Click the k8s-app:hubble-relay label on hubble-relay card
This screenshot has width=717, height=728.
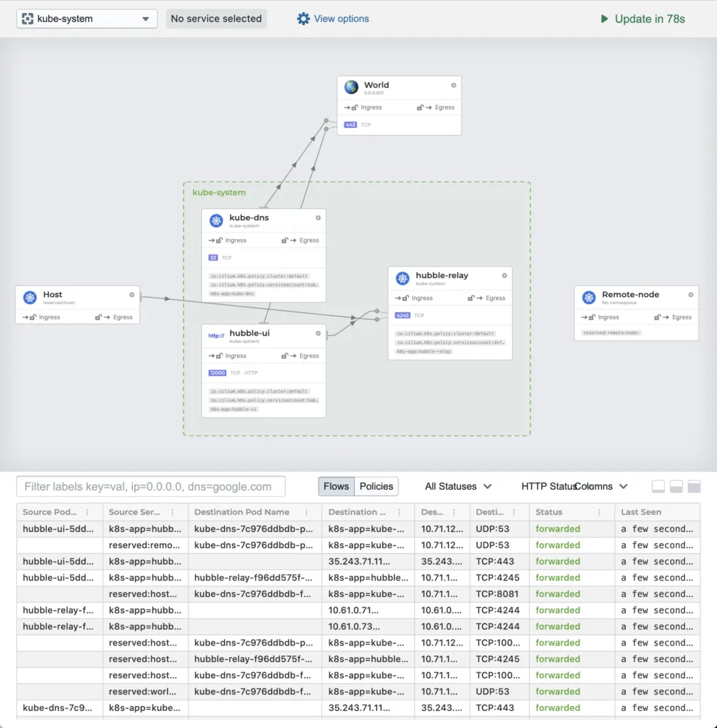coord(424,351)
